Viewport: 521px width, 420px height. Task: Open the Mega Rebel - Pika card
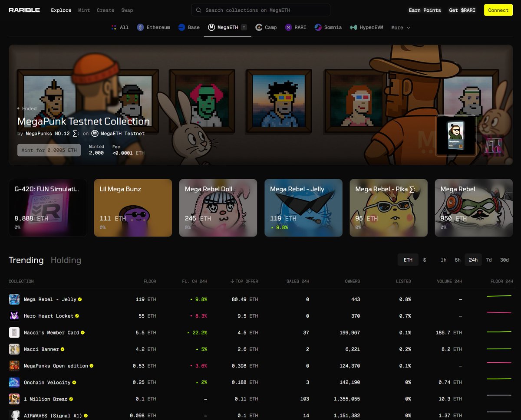coord(389,208)
